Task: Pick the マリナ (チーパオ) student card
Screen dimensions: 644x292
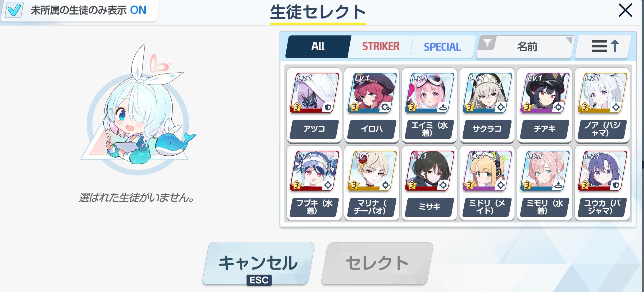Action: (x=372, y=183)
